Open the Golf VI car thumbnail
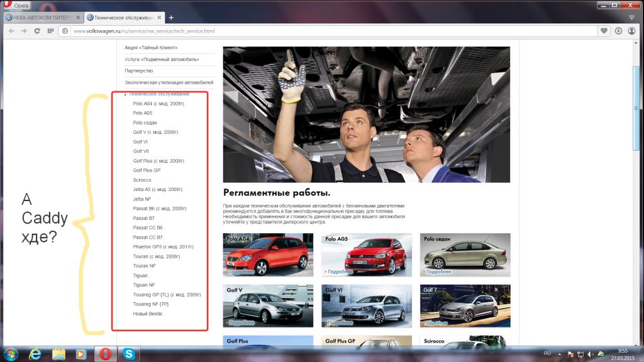The width and height of the screenshot is (644, 362). tap(367, 306)
